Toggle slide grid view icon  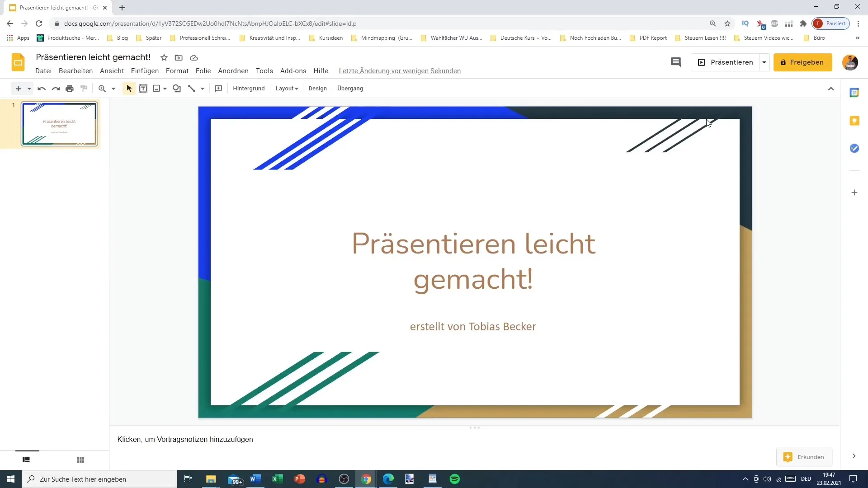pyautogui.click(x=80, y=460)
